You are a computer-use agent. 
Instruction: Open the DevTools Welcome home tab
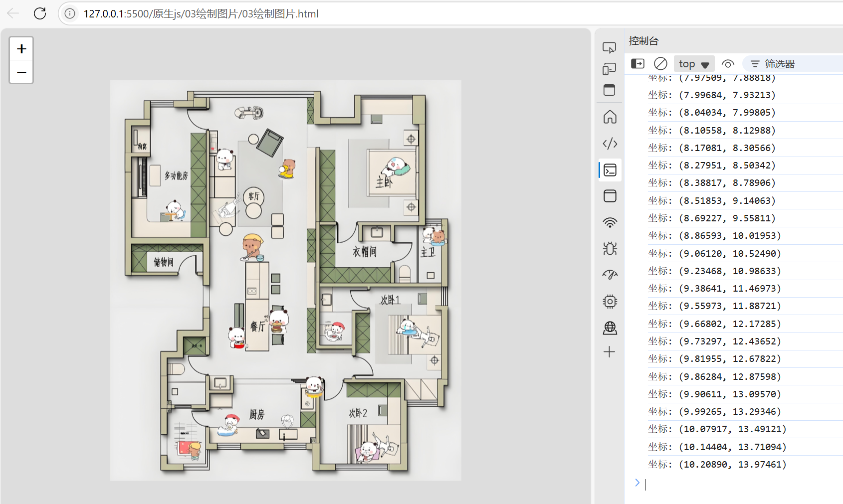[x=610, y=117]
